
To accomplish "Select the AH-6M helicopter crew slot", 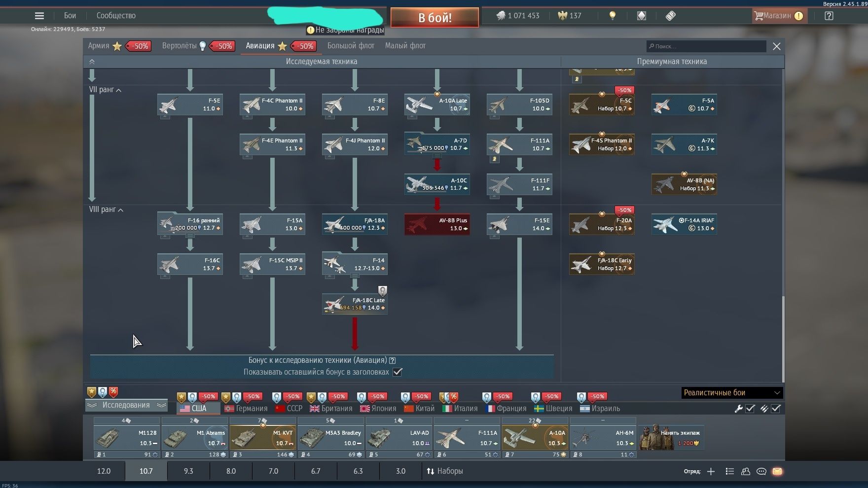I will click(603, 438).
